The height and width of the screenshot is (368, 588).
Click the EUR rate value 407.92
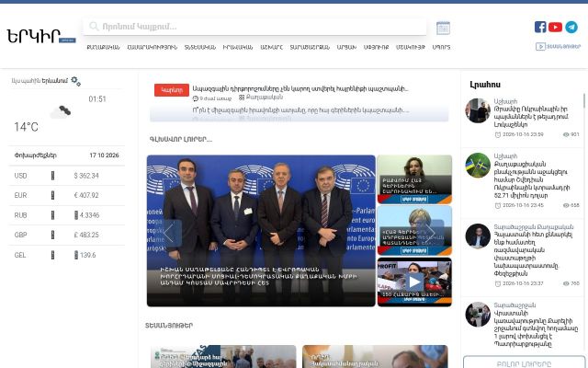coord(86,195)
